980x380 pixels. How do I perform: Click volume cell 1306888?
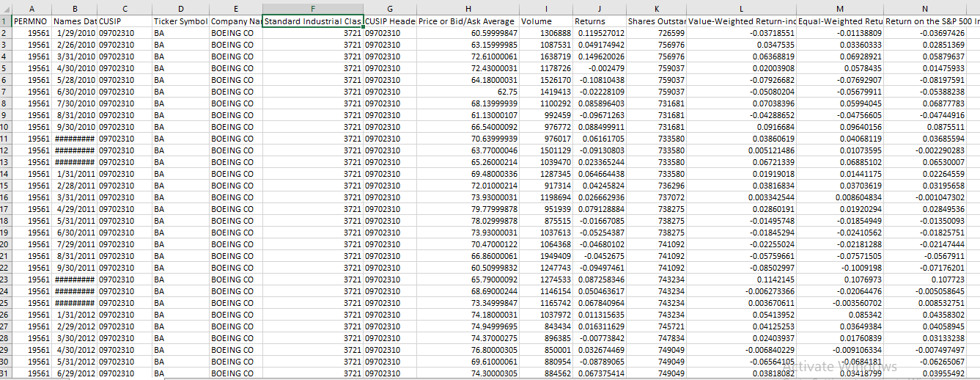[546, 33]
